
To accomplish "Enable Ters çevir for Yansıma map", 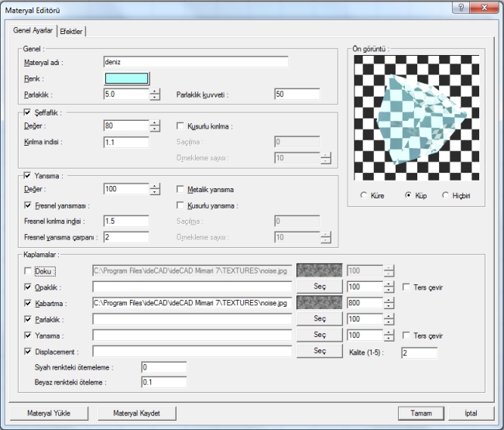I will point(406,335).
